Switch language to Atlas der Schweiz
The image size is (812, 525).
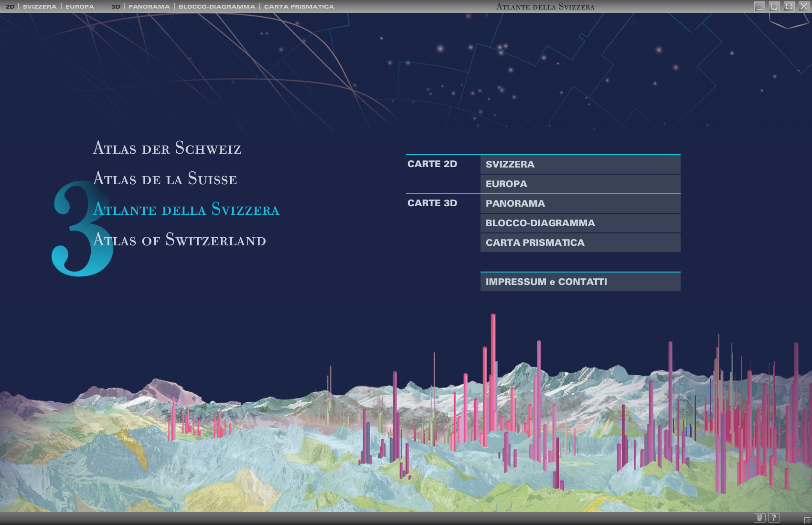pos(167,148)
